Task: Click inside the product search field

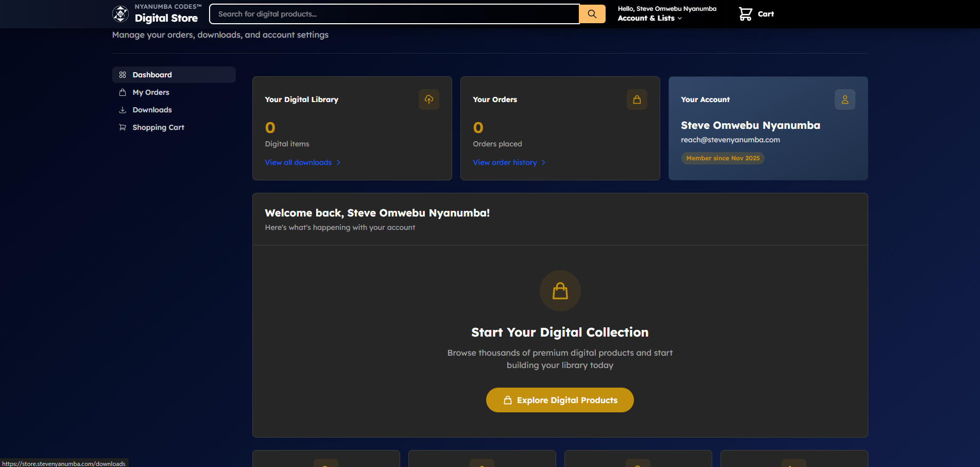Action: tap(360, 13)
